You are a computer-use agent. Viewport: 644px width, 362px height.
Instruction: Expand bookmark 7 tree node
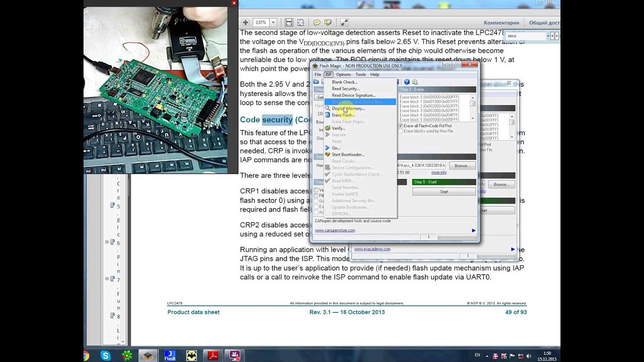(x=107, y=279)
